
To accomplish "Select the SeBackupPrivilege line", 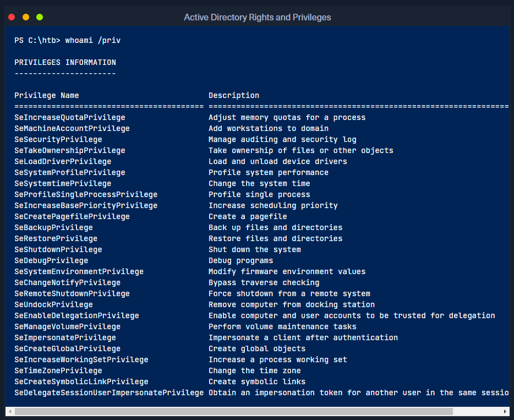I will (53, 227).
